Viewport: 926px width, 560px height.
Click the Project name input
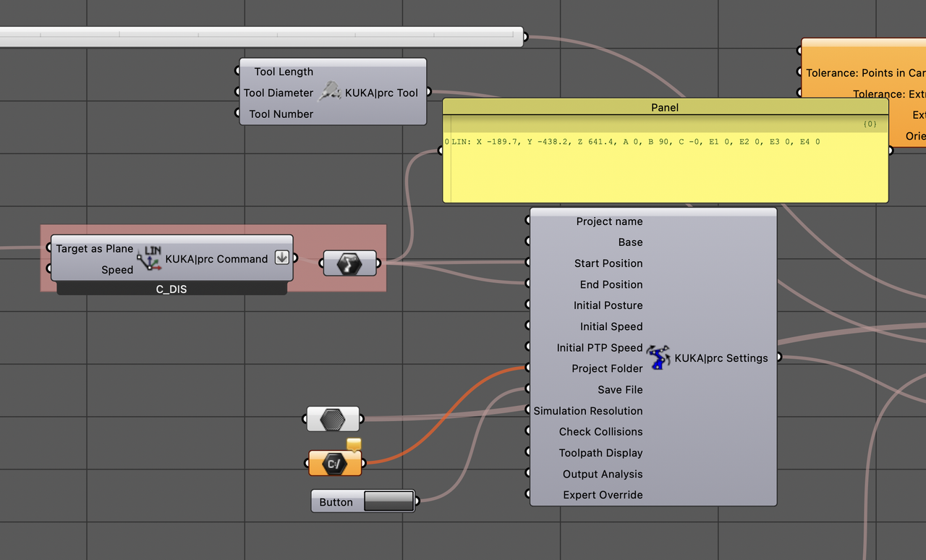[x=609, y=221]
